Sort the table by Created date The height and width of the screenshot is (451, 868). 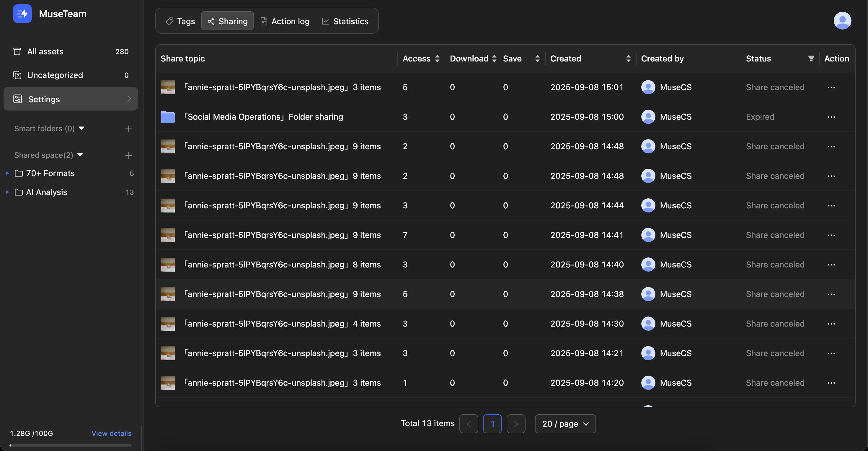tap(628, 59)
